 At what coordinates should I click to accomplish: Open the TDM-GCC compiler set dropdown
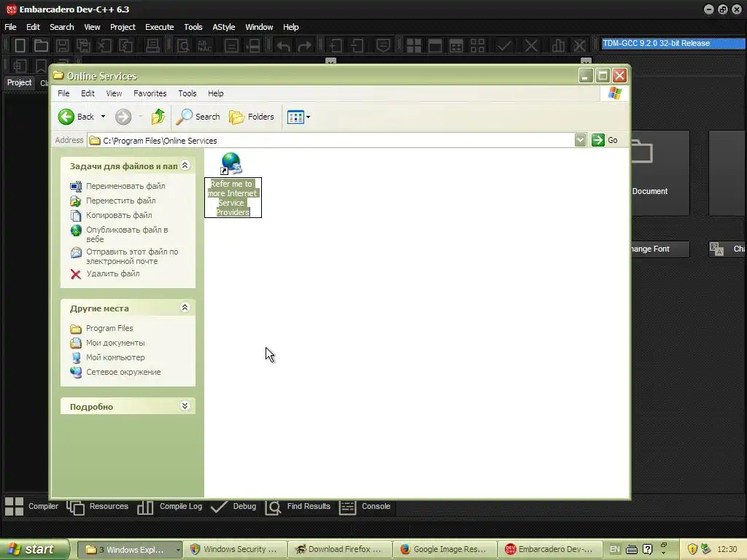(673, 43)
